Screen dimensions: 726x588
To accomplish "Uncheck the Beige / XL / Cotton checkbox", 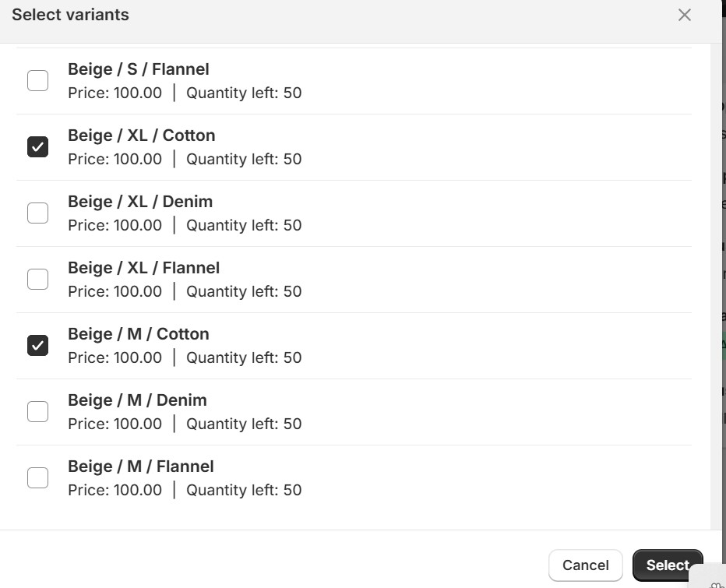I will [37, 146].
